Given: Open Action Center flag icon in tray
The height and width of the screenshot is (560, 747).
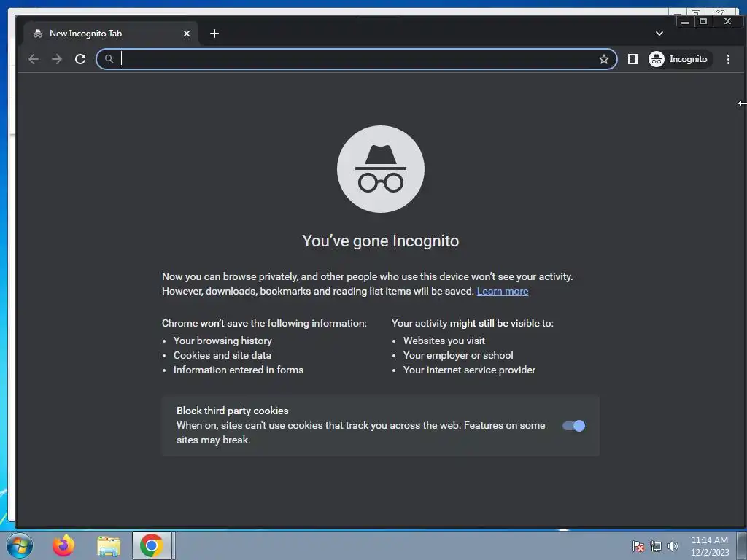Looking at the screenshot, I should [638, 546].
